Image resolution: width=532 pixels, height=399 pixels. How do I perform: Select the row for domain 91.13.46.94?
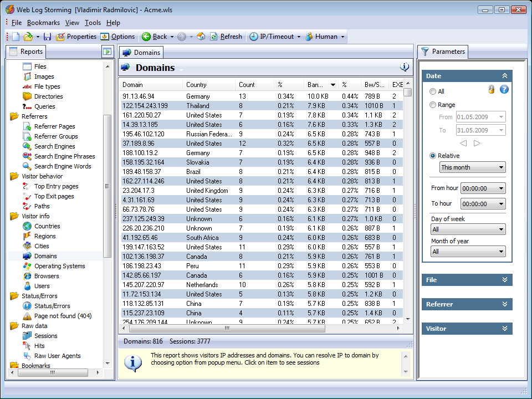click(261, 96)
